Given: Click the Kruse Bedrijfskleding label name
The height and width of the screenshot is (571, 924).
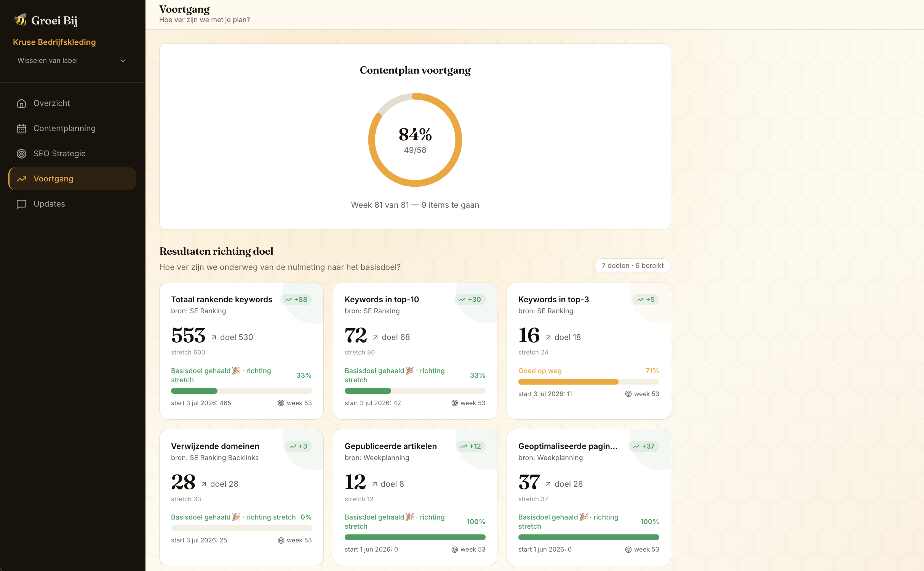Looking at the screenshot, I should coord(54,42).
